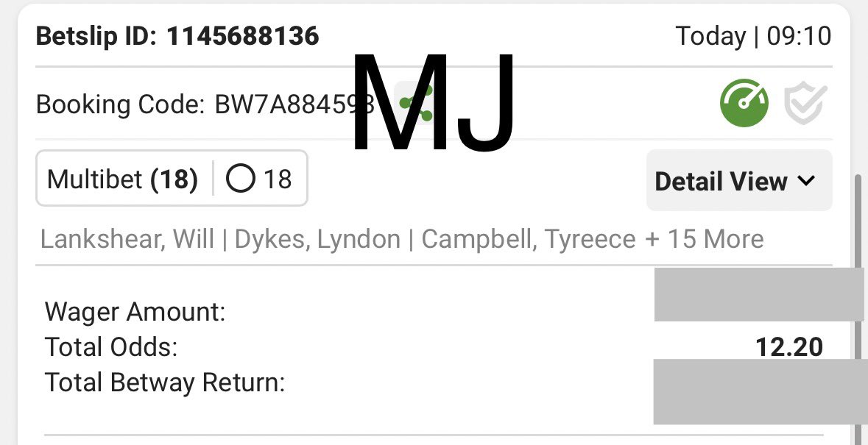Click the hidden Wager Amount value box
This screenshot has width=868, height=445.
(759, 294)
